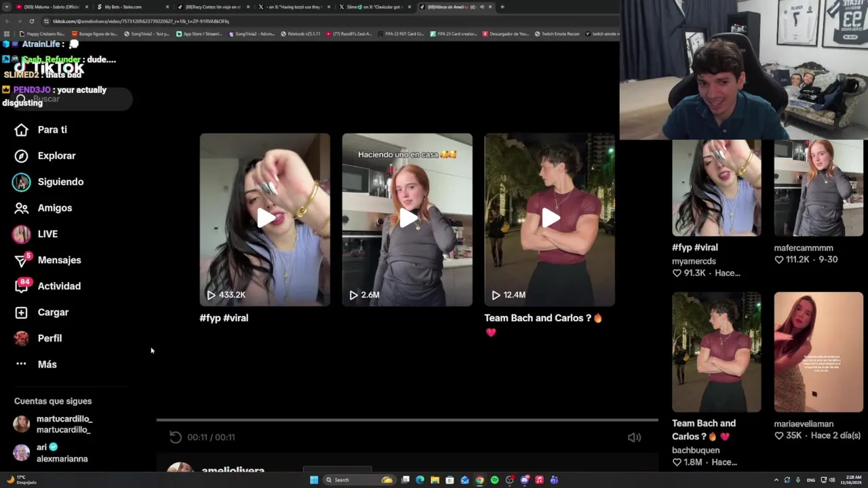Open the Para ti home feed
This screenshot has height=488, width=868.
tap(42, 130)
